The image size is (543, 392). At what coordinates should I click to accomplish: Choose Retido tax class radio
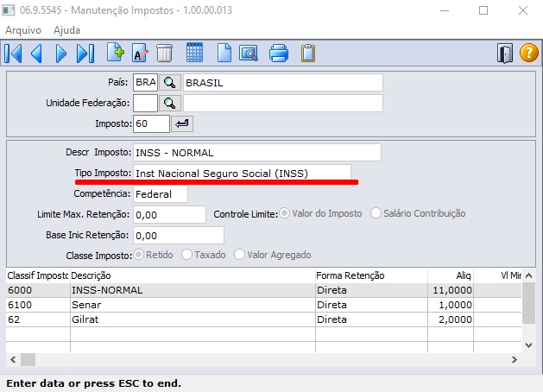[x=138, y=255]
